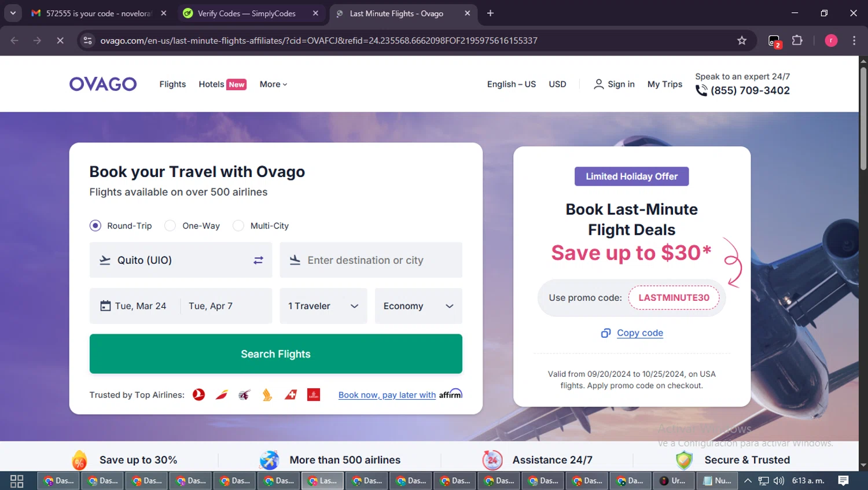This screenshot has width=868, height=490.
Task: Click the Tue, Mar 24 departure date
Action: click(x=141, y=306)
